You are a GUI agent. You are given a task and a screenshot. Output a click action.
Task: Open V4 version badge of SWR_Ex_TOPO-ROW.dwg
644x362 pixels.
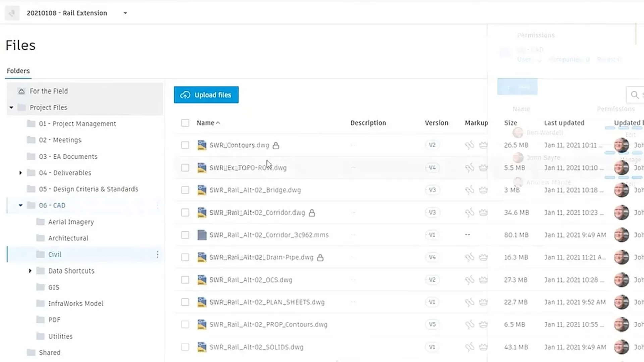(432, 168)
